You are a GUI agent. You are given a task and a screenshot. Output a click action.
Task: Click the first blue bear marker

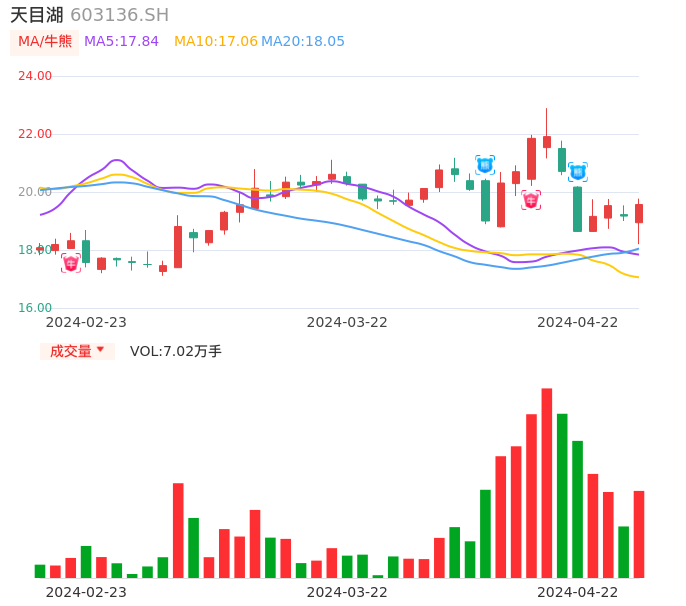pos(485,165)
